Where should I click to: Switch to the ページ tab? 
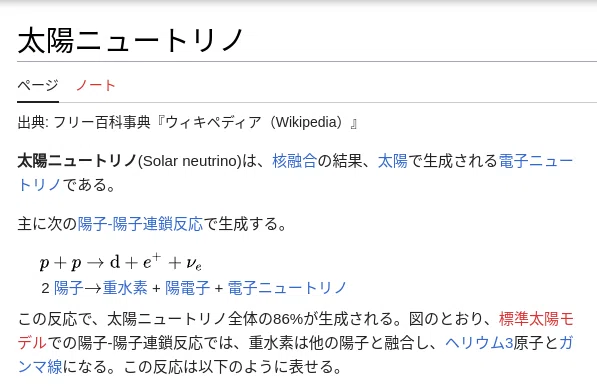38,85
